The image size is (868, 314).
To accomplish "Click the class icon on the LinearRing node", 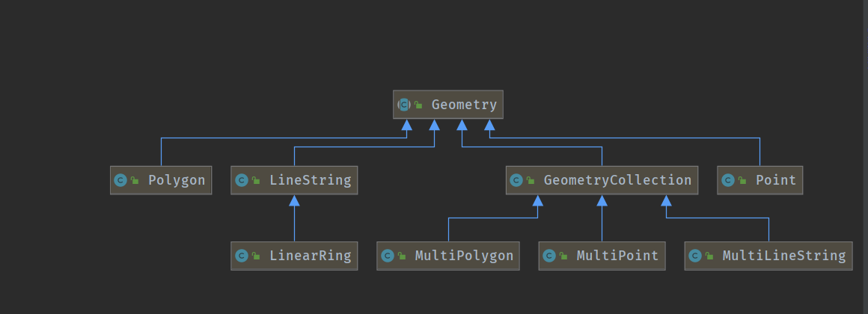I will 241,256.
